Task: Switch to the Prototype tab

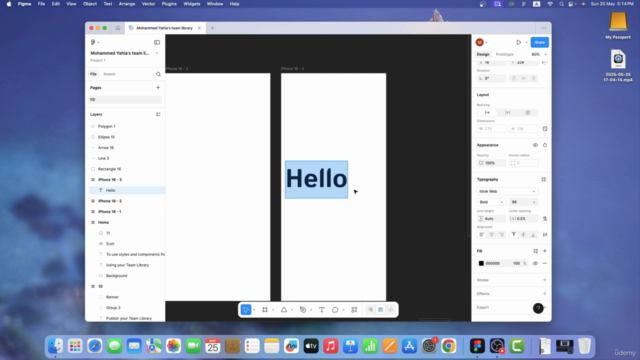Action: coord(504,54)
